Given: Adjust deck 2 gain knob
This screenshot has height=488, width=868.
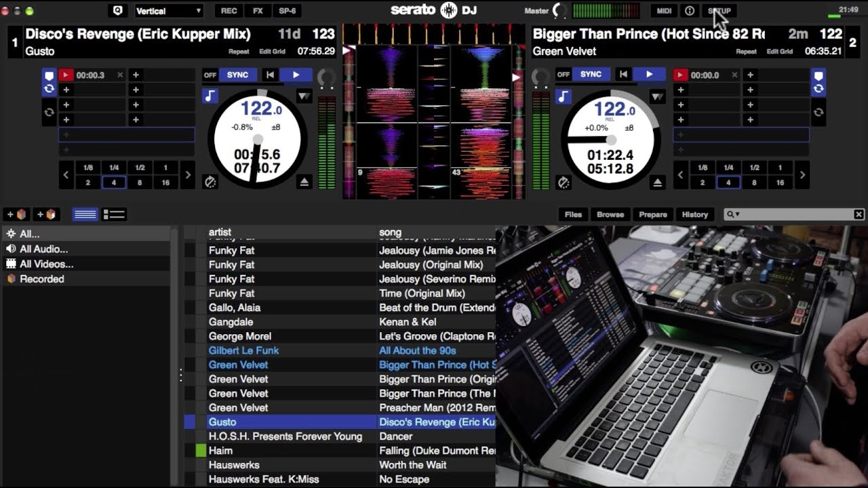Looking at the screenshot, I should [540, 77].
